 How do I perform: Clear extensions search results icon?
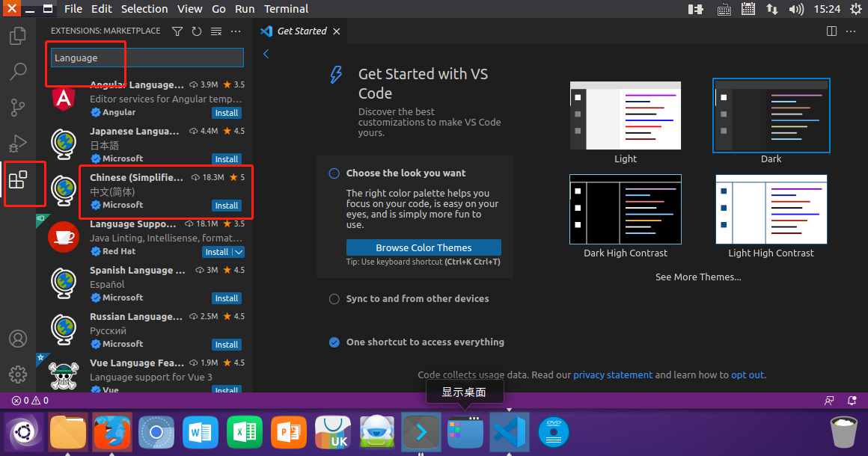click(216, 31)
